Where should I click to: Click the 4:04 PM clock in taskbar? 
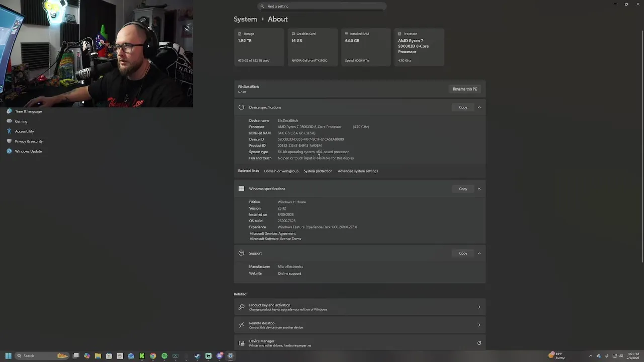point(633,356)
